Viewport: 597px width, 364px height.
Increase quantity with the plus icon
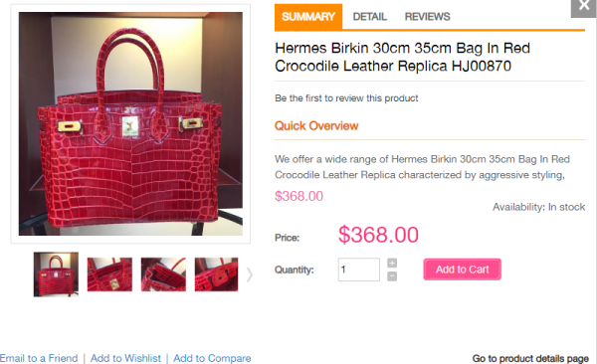(392, 264)
